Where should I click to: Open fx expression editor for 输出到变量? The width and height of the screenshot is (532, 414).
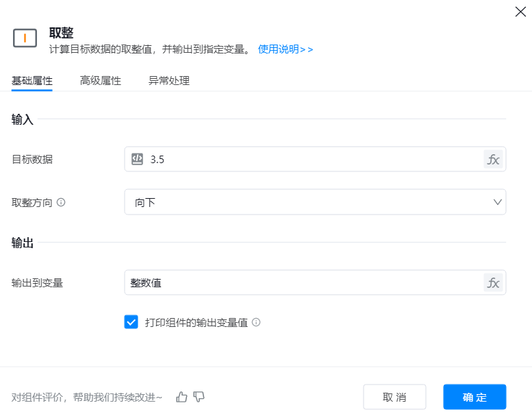click(x=493, y=282)
